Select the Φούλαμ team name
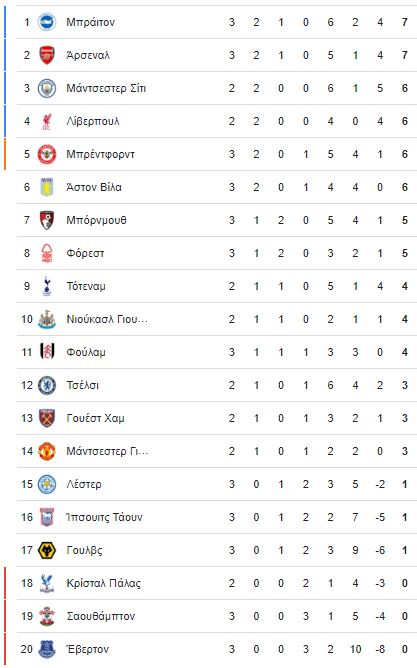This screenshot has width=417, height=668. 86,352
